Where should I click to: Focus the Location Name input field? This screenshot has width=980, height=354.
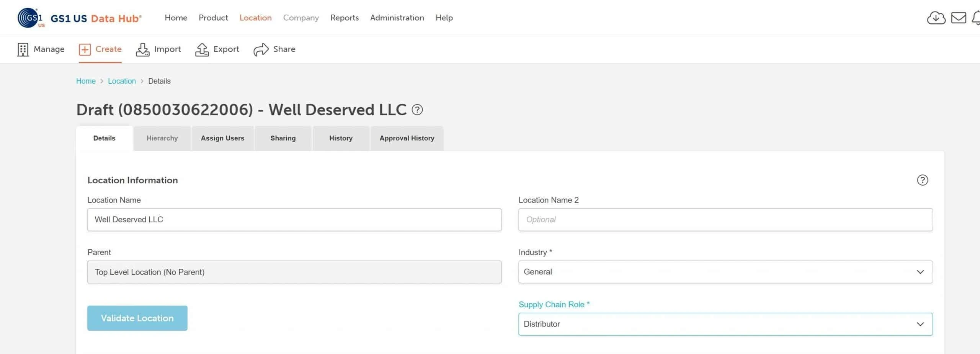[294, 220]
